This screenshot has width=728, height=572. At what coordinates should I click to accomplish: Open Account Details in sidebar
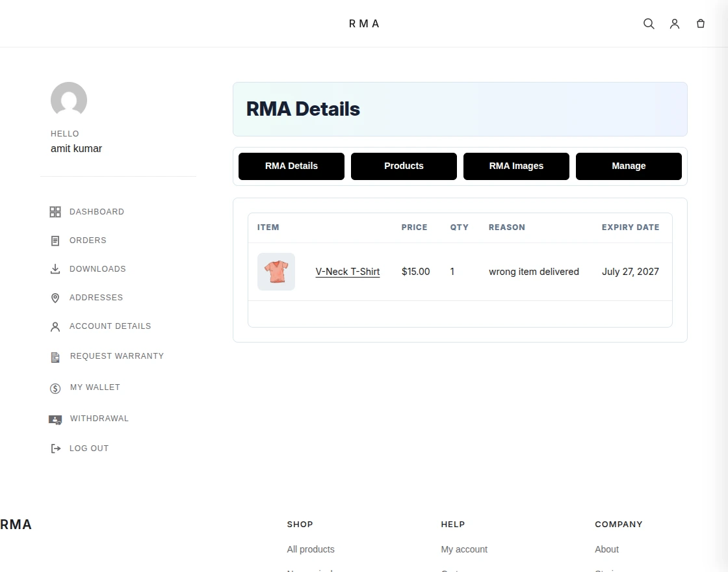[110, 326]
